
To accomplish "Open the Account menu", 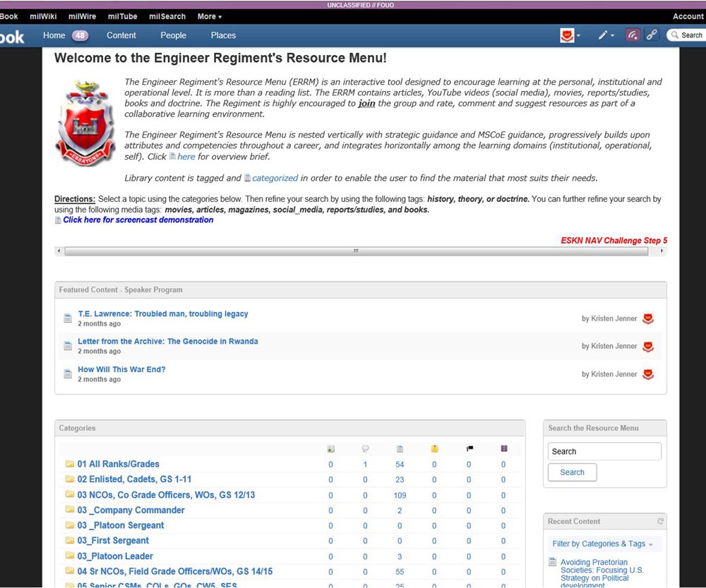I will pyautogui.click(x=688, y=16).
